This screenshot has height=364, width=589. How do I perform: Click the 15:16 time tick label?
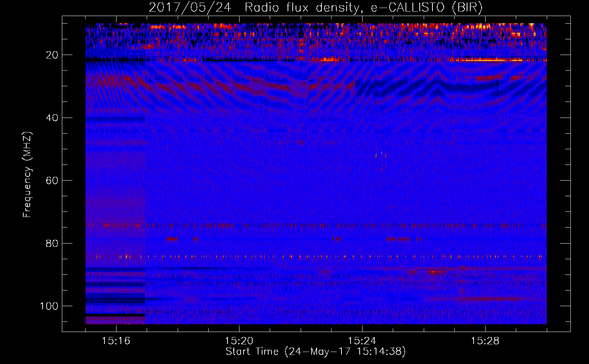[x=116, y=341]
